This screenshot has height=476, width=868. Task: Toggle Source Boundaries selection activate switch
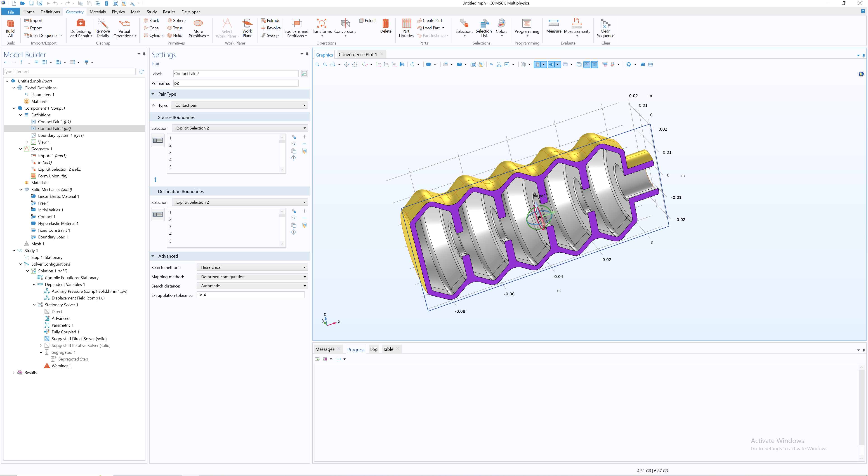tap(158, 140)
